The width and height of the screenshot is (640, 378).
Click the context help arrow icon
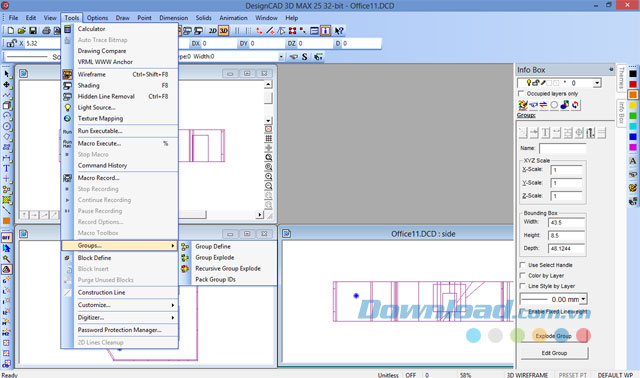tap(338, 31)
